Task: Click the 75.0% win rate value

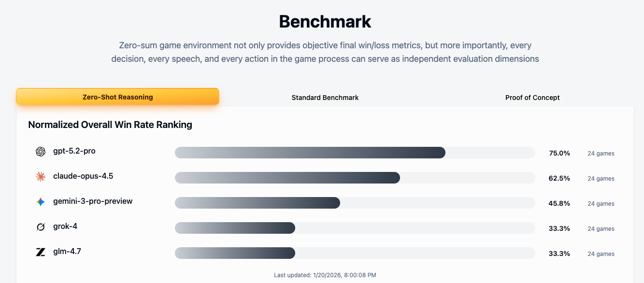Action: (559, 153)
